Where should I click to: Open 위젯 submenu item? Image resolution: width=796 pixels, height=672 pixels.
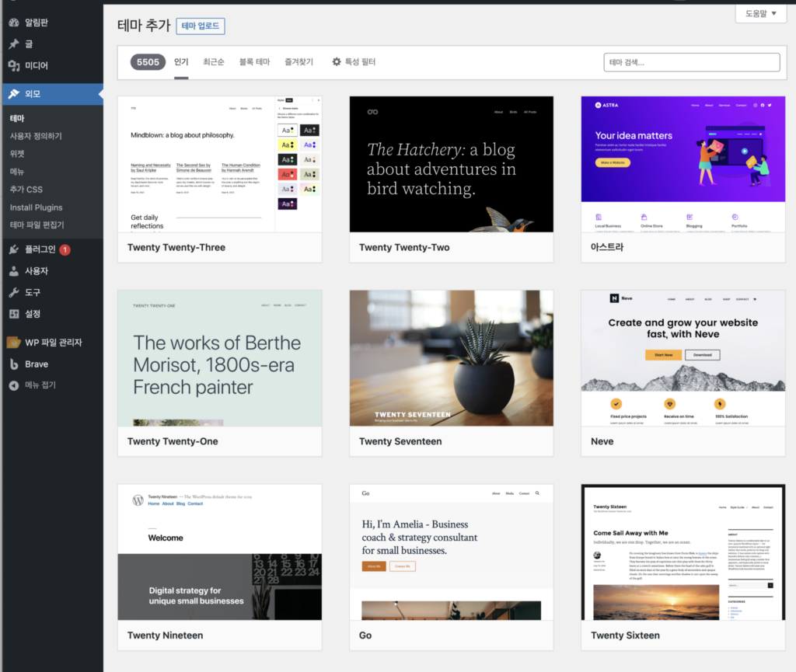(x=17, y=154)
